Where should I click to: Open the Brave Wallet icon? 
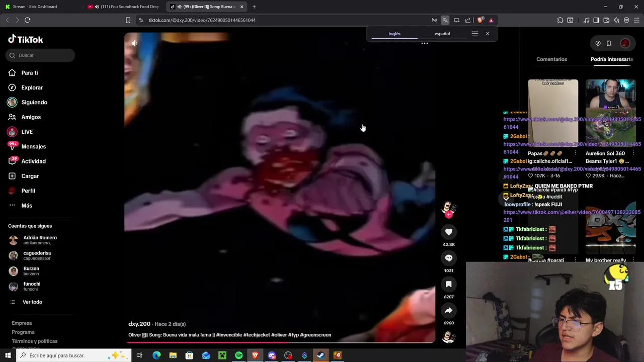pos(606,20)
